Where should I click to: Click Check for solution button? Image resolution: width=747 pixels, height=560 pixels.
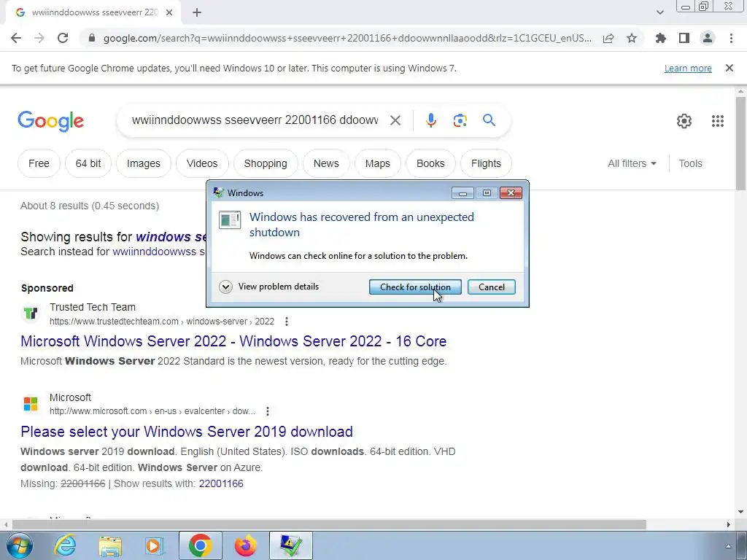(x=415, y=287)
